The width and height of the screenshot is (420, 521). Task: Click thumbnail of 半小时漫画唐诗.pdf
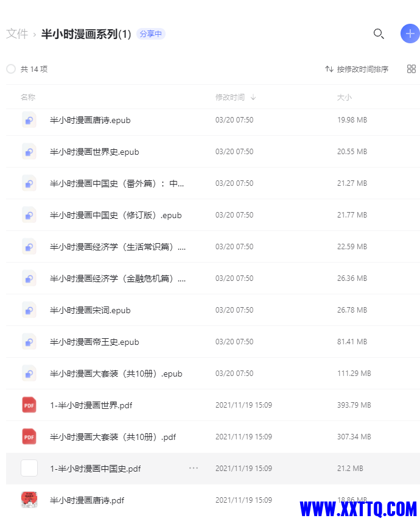click(x=29, y=500)
